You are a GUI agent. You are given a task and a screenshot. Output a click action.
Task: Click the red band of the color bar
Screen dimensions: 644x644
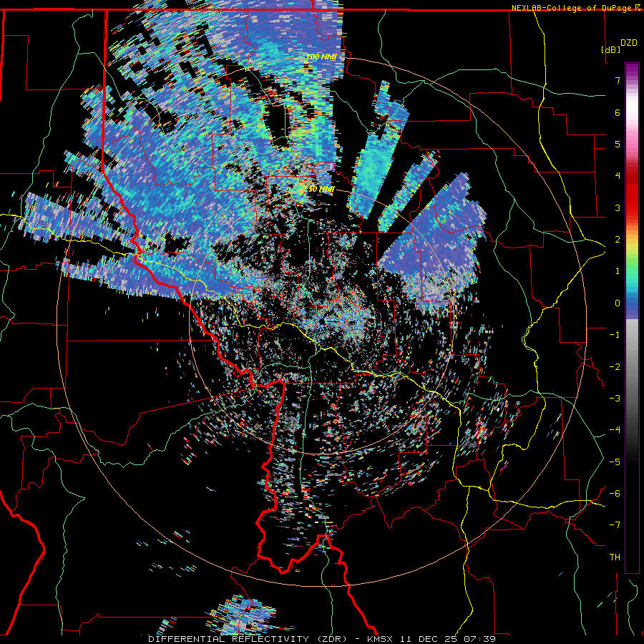632,191
